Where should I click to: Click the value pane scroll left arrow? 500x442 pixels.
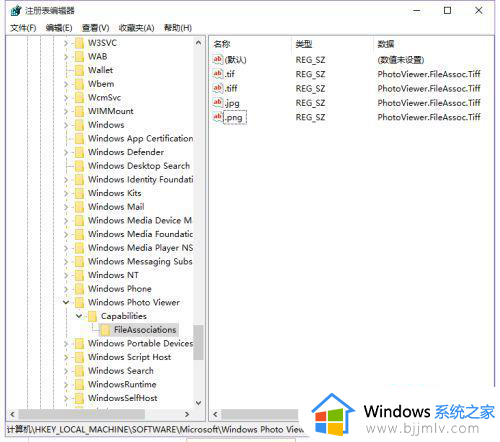click(215, 414)
